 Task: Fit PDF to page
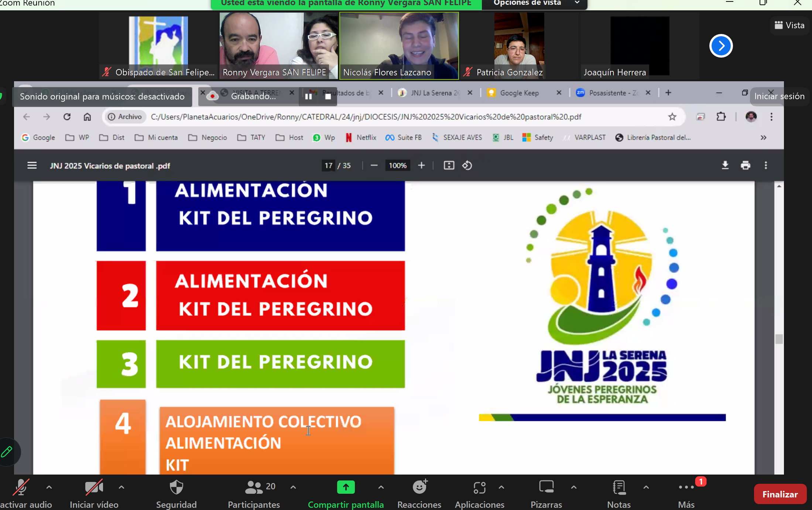pyautogui.click(x=449, y=165)
